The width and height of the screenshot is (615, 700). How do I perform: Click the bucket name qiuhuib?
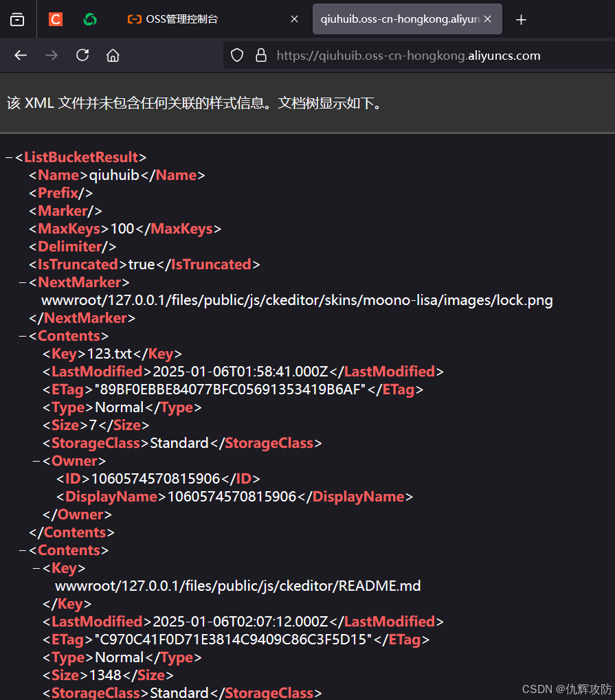114,175
